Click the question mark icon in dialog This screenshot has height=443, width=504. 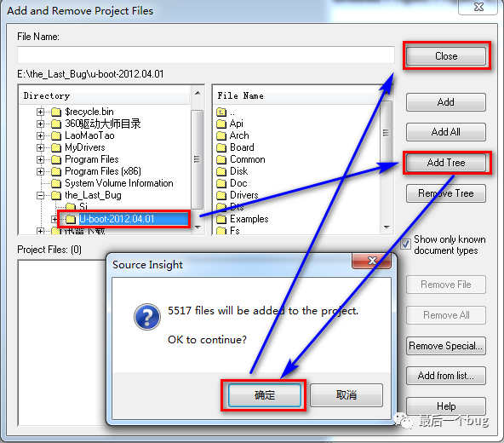[x=147, y=317]
